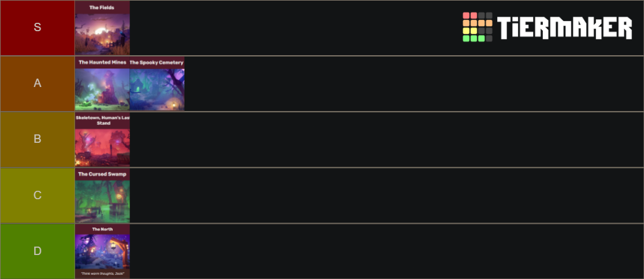This screenshot has height=279, width=644.
Task: Select the red S tier label
Action: [x=37, y=28]
